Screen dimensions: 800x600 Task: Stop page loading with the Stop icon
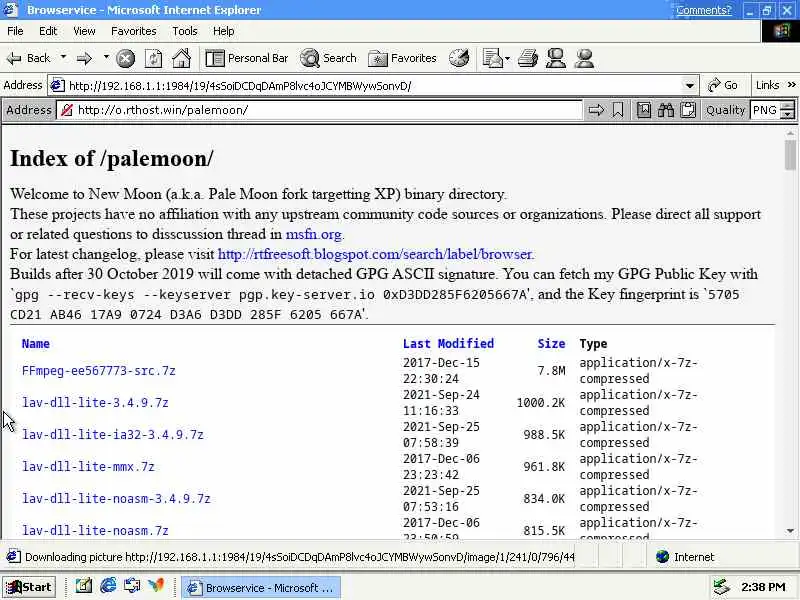(126, 59)
